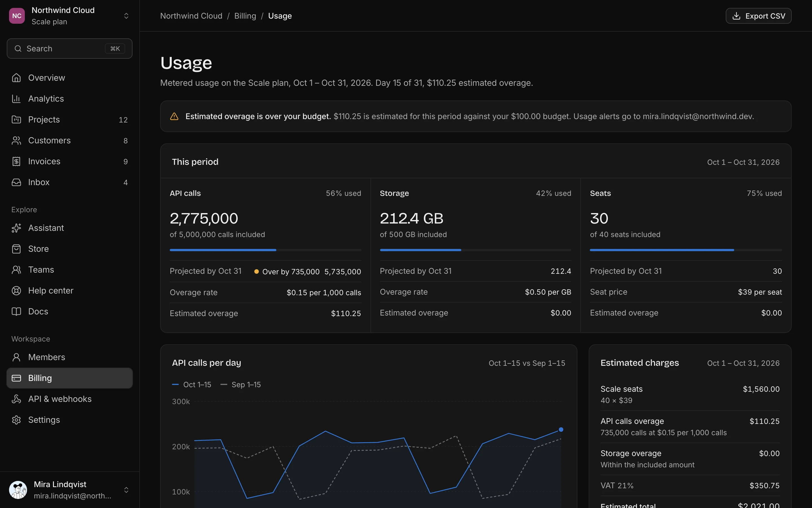Open the Billing sidebar item
This screenshot has width=812, height=508.
(x=69, y=378)
